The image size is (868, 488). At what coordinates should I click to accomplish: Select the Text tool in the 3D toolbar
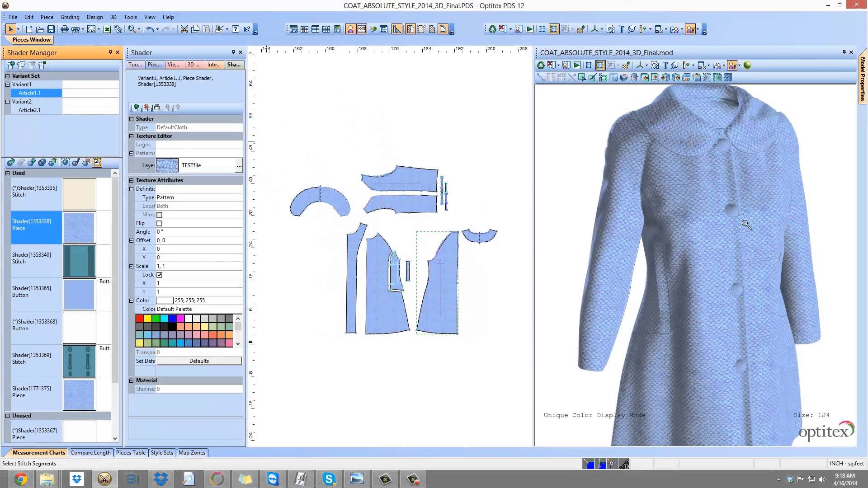point(665,65)
